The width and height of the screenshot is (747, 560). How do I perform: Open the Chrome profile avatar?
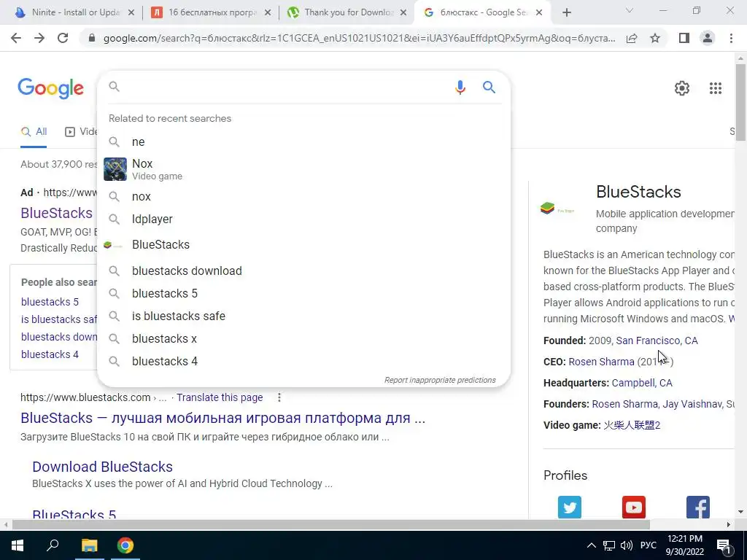708,38
